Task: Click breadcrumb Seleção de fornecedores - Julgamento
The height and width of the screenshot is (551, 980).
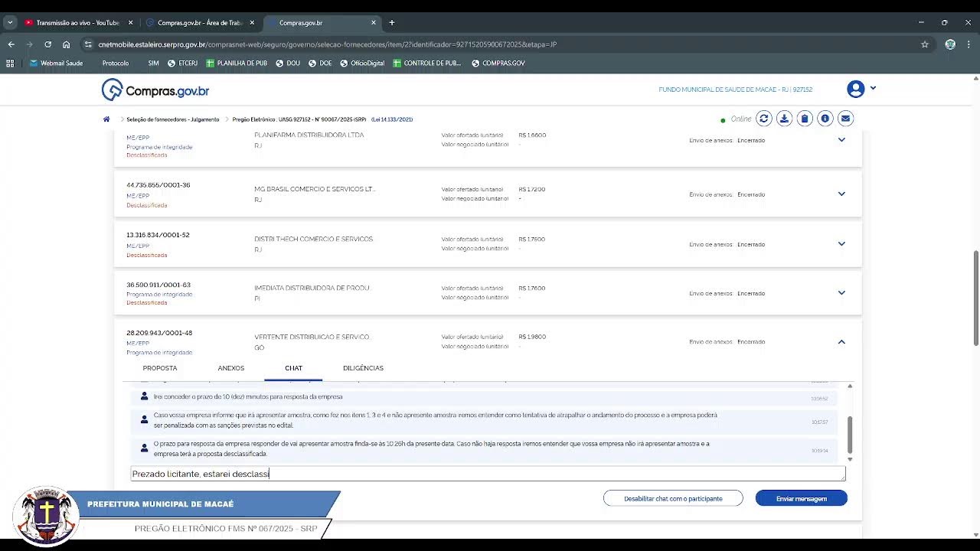Action: pos(172,119)
